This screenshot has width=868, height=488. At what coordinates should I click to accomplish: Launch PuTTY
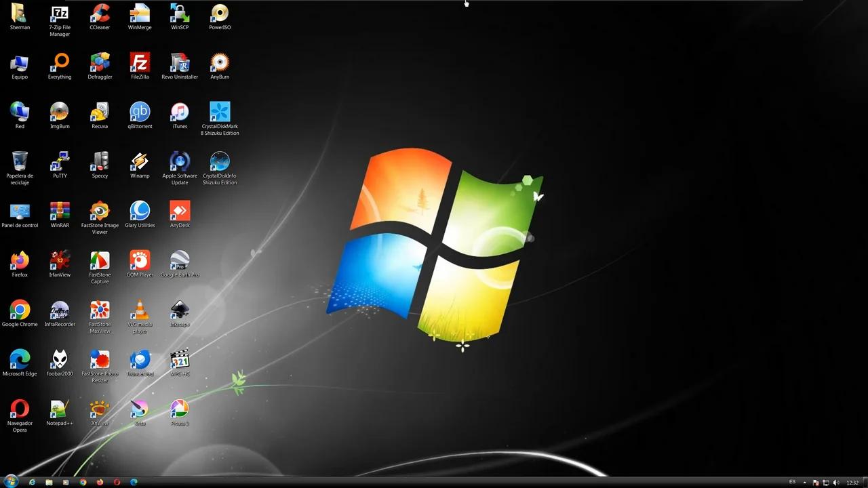pos(60,161)
